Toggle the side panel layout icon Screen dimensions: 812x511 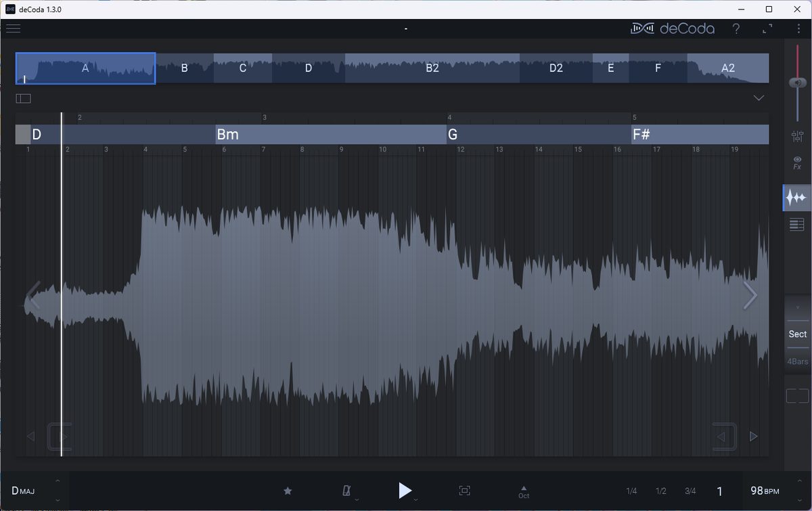24,98
